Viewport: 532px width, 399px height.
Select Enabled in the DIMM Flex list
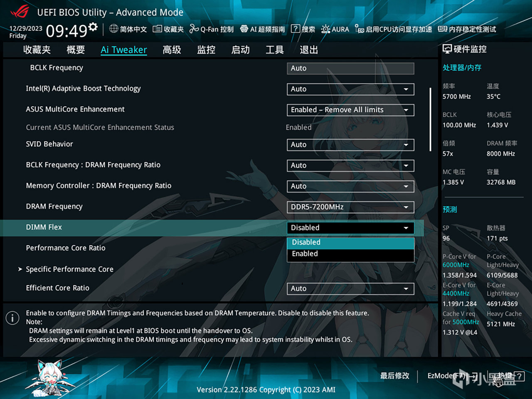coord(350,254)
